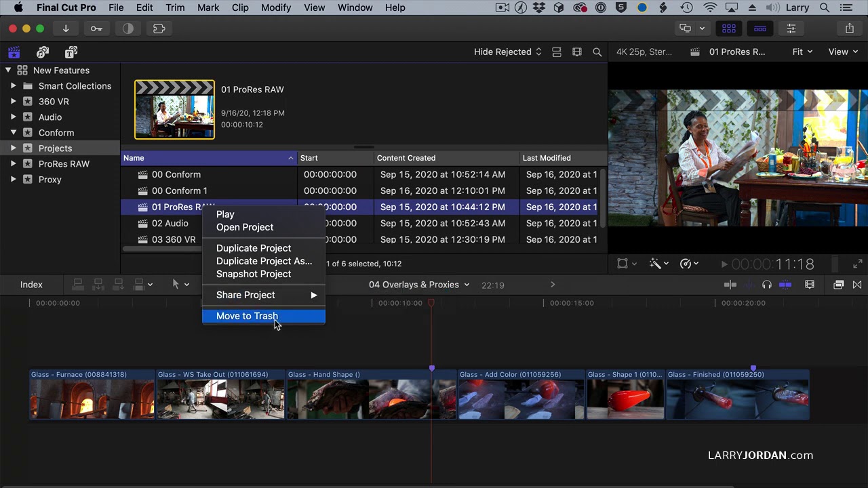Choose Duplicate Project from context menu
Viewport: 868px width, 488px height.
[x=264, y=248]
